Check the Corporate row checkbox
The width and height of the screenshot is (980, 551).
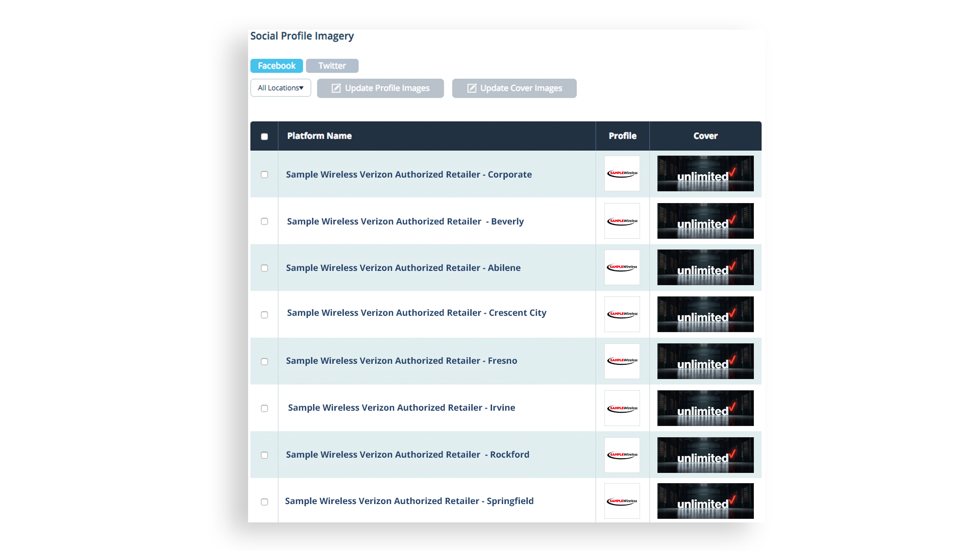(x=264, y=174)
